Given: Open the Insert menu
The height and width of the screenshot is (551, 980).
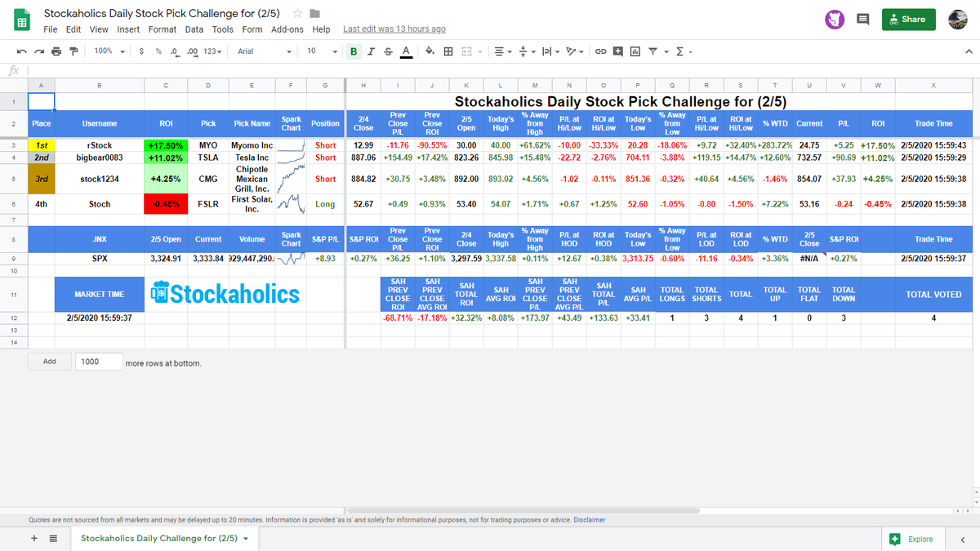Looking at the screenshot, I should 128,29.
